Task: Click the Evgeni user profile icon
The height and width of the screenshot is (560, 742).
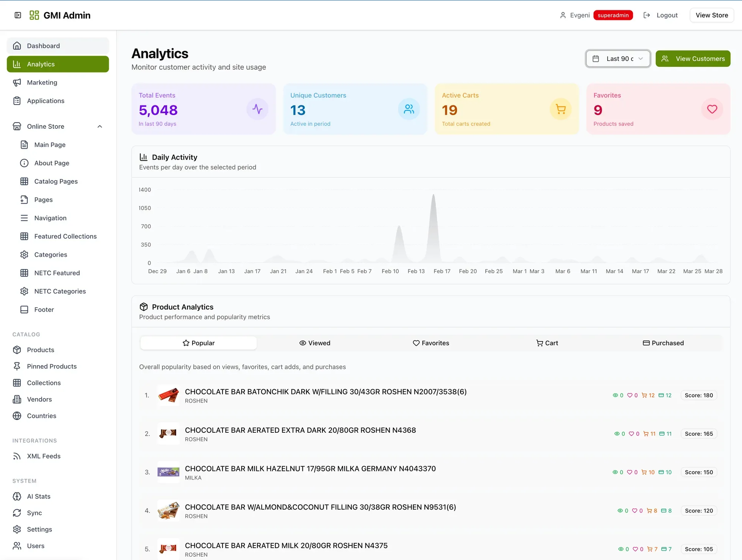Action: click(563, 15)
